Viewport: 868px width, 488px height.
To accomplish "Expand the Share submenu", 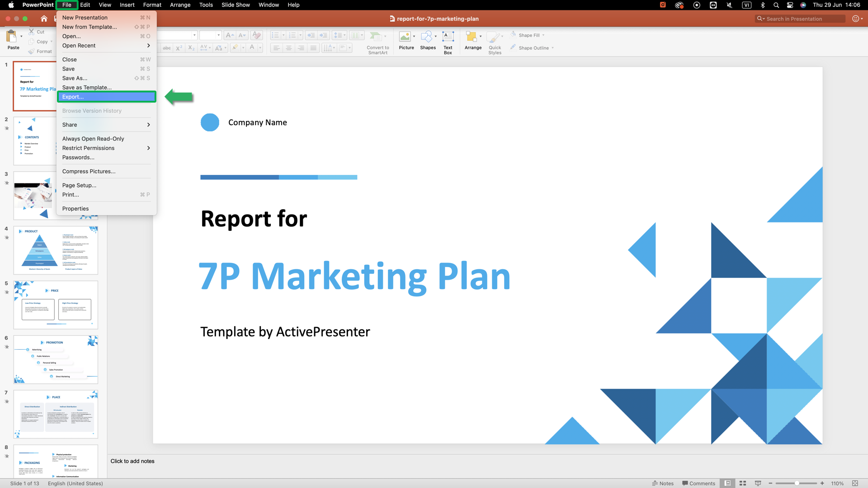I will (106, 125).
